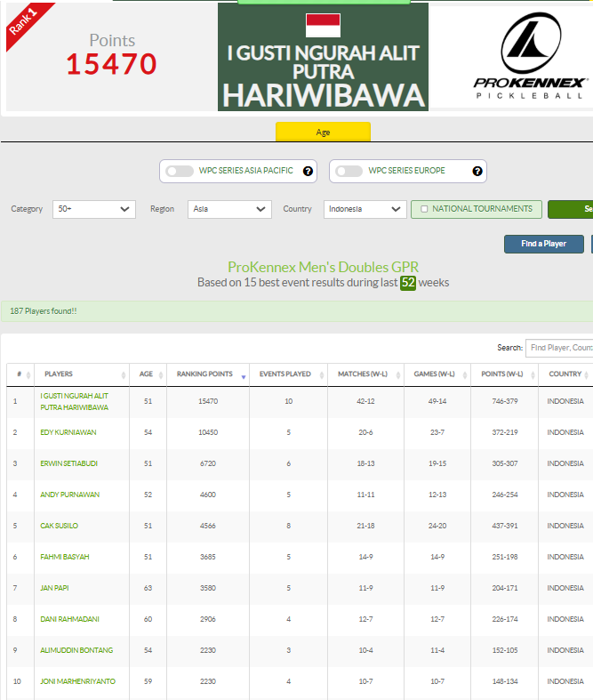Image resolution: width=593 pixels, height=700 pixels.
Task: Click the green Search button
Action: click(x=570, y=209)
